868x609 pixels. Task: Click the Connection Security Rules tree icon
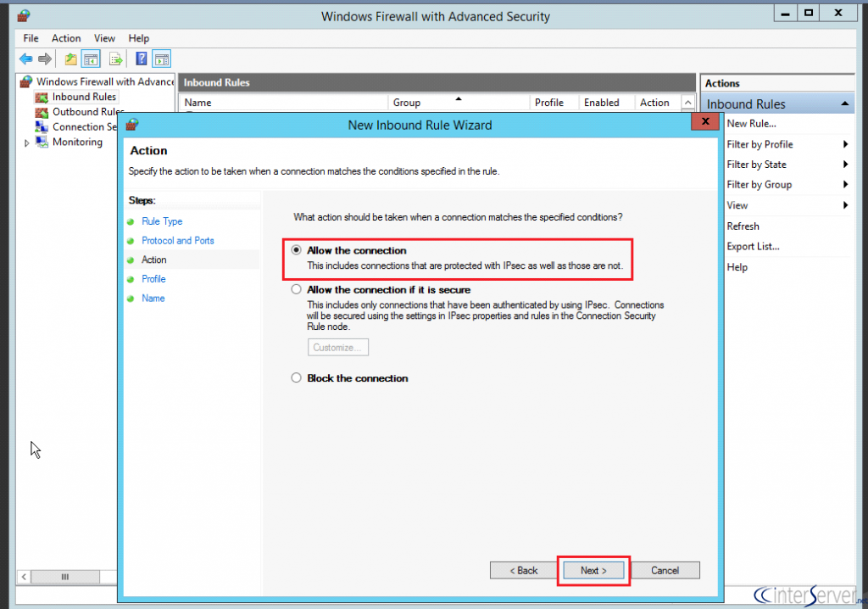point(42,127)
